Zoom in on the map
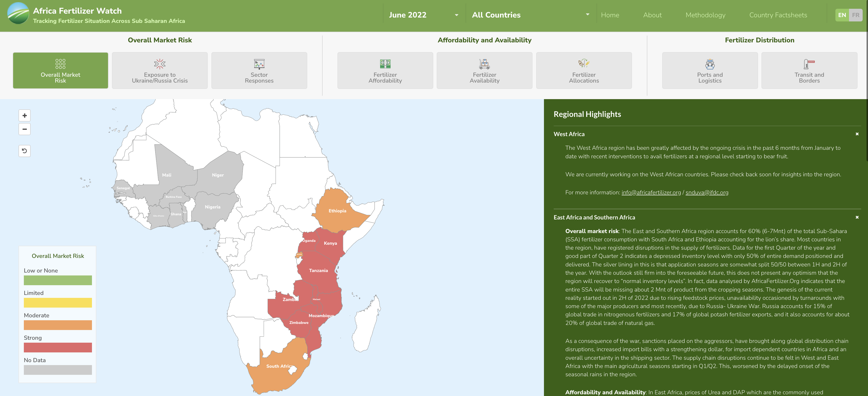This screenshot has width=868, height=396. [x=25, y=116]
